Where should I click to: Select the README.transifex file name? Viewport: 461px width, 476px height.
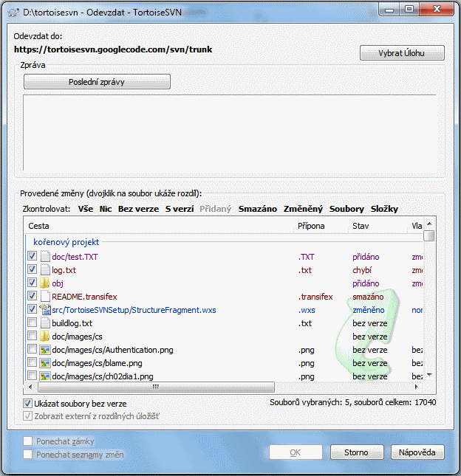point(84,297)
